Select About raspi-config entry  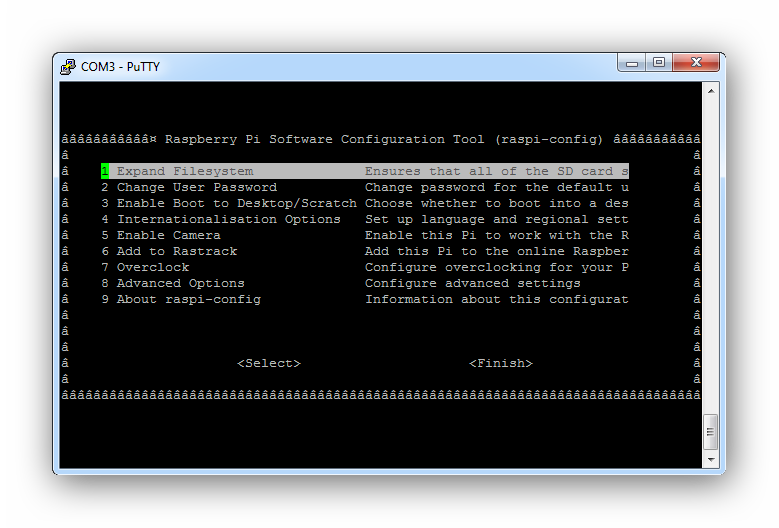(x=188, y=299)
